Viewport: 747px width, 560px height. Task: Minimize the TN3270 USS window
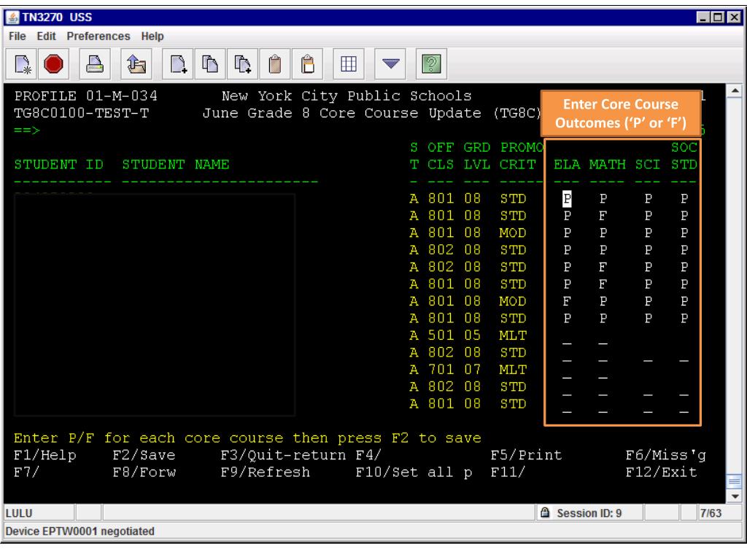coord(703,17)
